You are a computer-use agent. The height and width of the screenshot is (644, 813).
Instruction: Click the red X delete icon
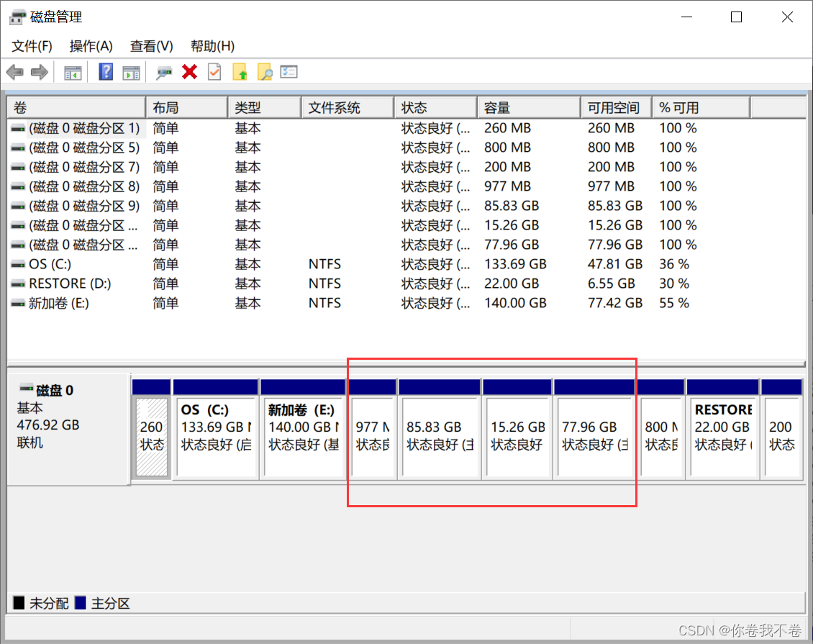tap(190, 72)
